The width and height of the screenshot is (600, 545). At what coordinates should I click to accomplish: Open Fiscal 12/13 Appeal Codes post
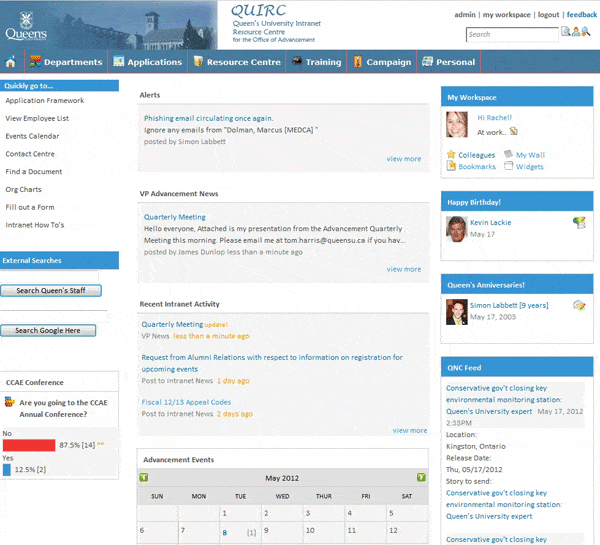186,402
